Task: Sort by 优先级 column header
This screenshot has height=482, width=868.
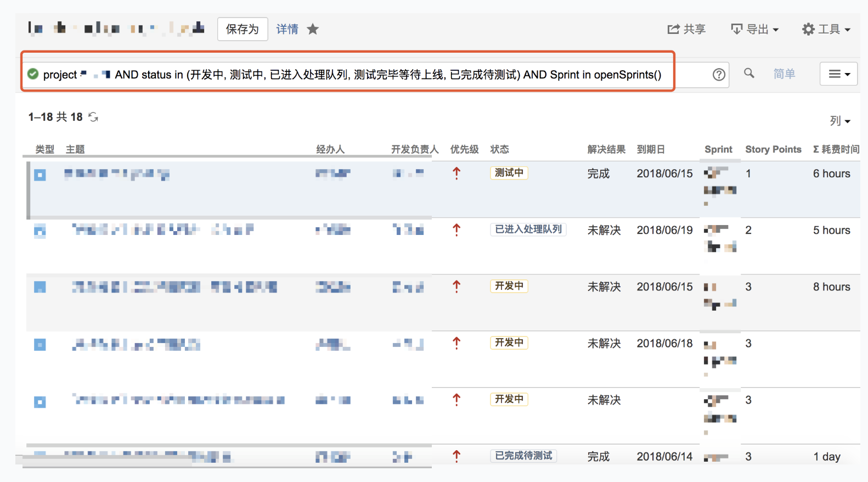Action: (464, 149)
